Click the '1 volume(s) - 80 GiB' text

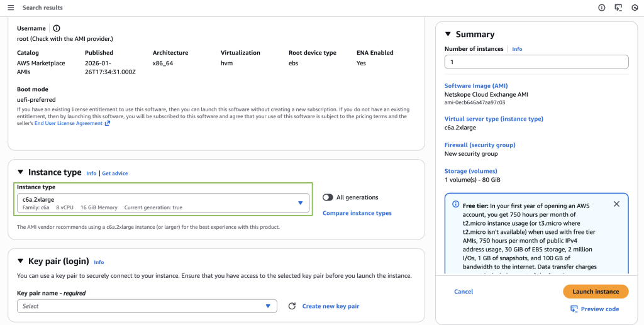pos(472,180)
